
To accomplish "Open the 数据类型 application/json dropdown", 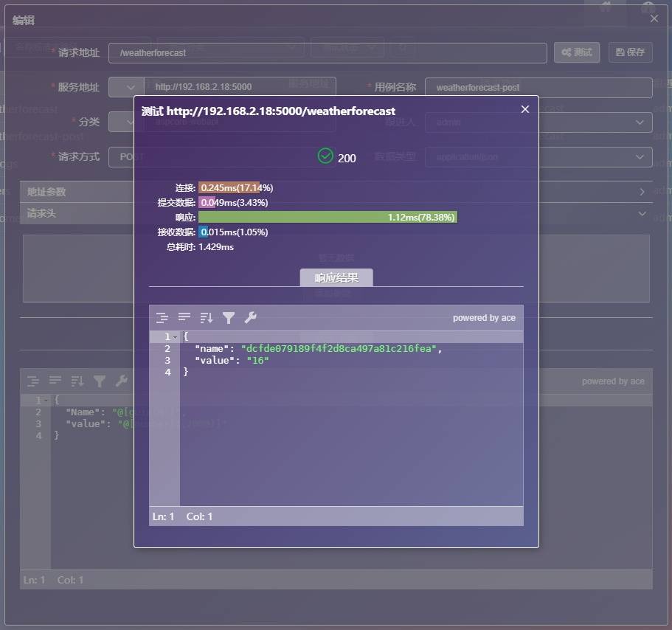I will [538, 157].
